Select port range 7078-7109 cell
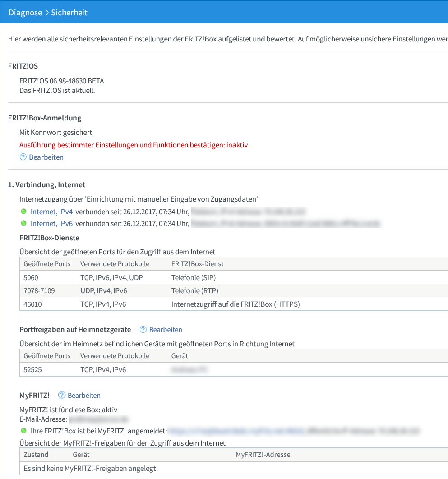The image size is (448, 479). click(x=39, y=290)
